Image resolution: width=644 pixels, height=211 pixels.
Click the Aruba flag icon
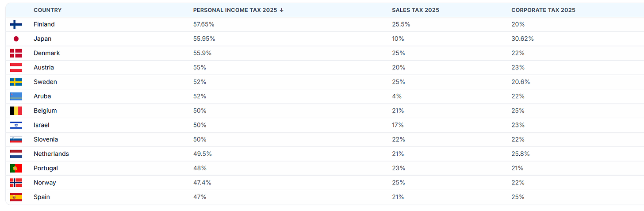click(x=16, y=96)
